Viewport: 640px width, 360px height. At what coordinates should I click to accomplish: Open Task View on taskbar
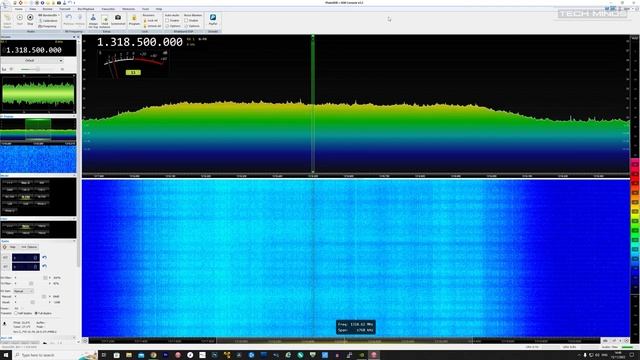(104, 355)
